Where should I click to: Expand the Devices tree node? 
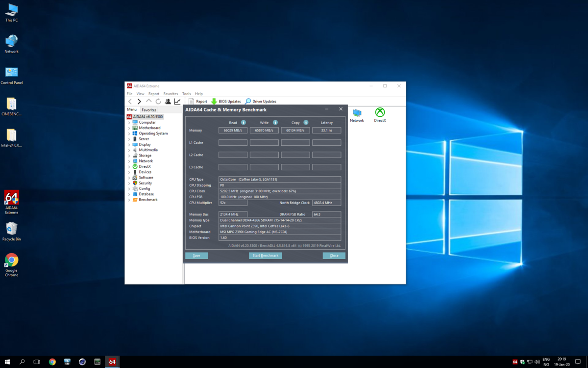129,172
